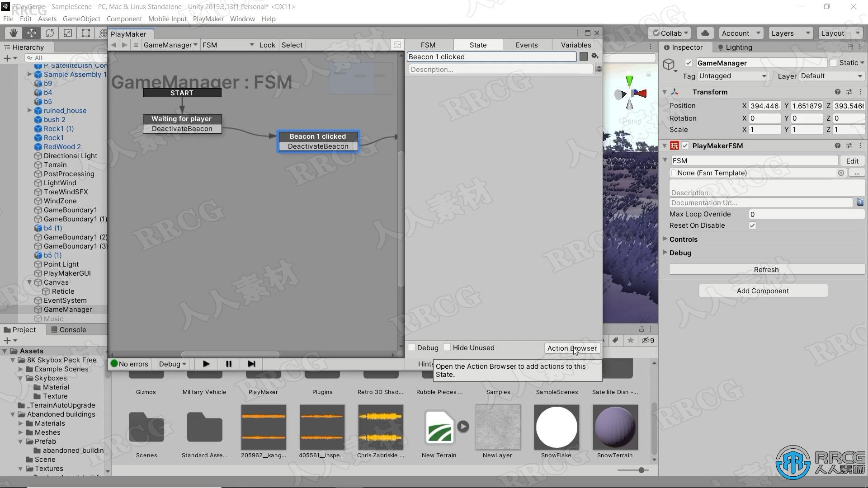Open the Layer Default dropdown
The image size is (868, 488).
pos(832,76)
